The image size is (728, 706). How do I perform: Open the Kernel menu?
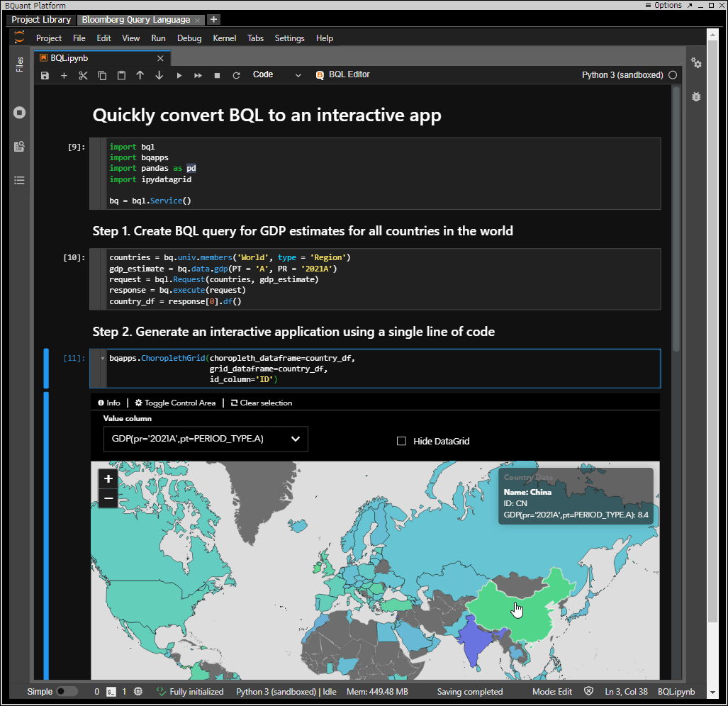pos(225,38)
